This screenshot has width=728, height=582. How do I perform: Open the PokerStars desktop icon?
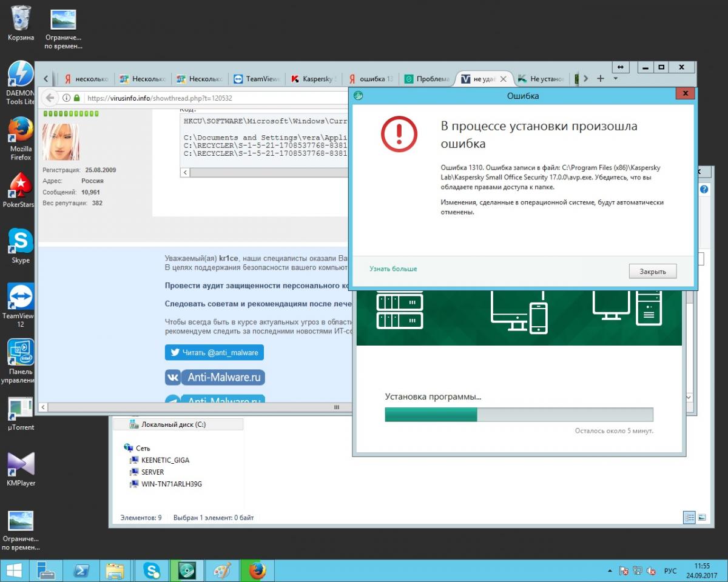(21, 190)
